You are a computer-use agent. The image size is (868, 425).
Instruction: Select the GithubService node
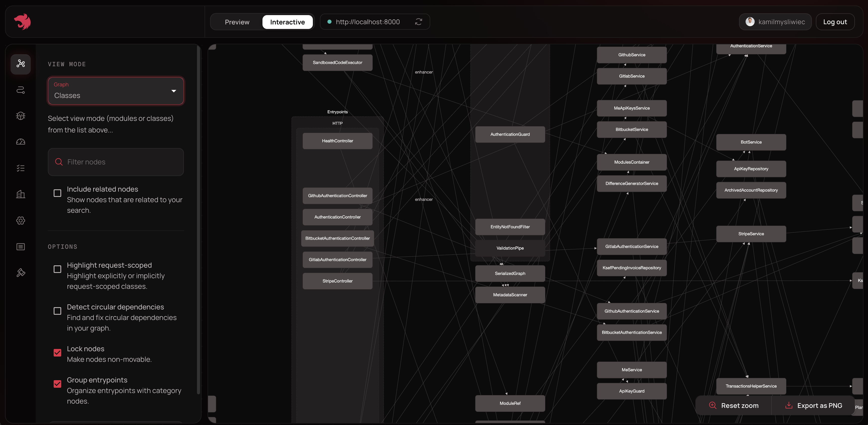[632, 55]
